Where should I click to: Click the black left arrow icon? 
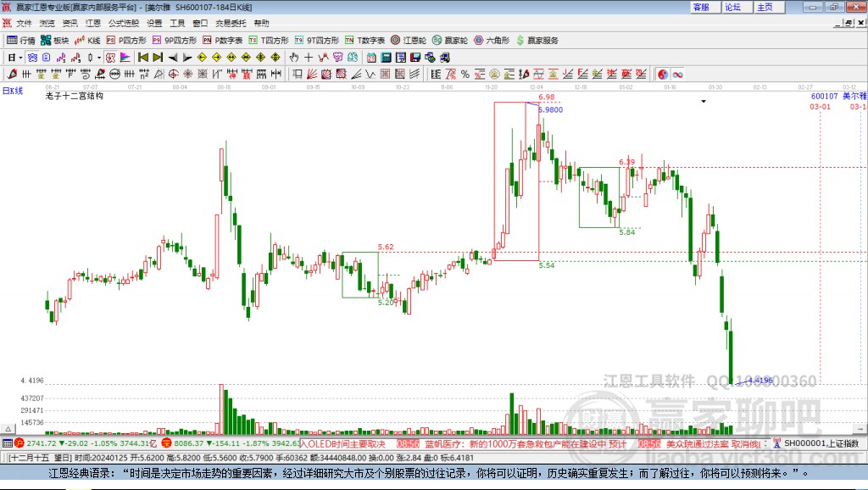point(173,58)
